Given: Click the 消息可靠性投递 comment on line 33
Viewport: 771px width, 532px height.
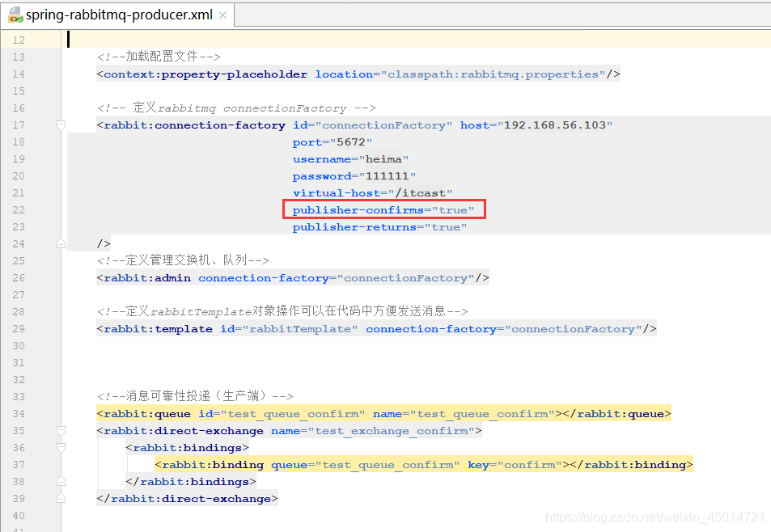Looking at the screenshot, I should coord(195,396).
